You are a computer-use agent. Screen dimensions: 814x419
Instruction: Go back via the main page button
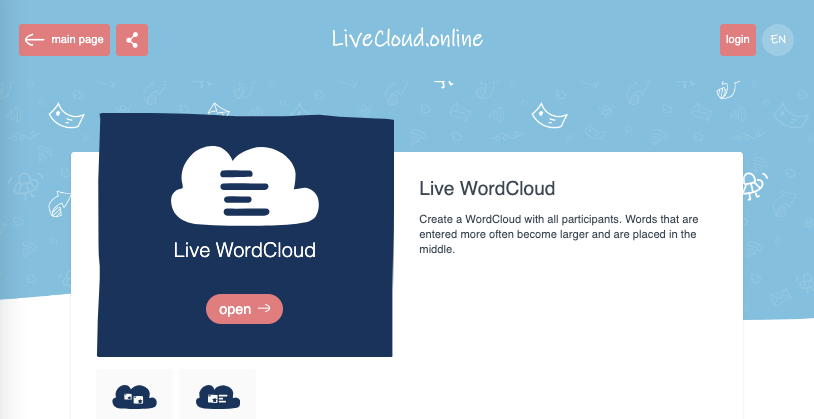point(64,40)
